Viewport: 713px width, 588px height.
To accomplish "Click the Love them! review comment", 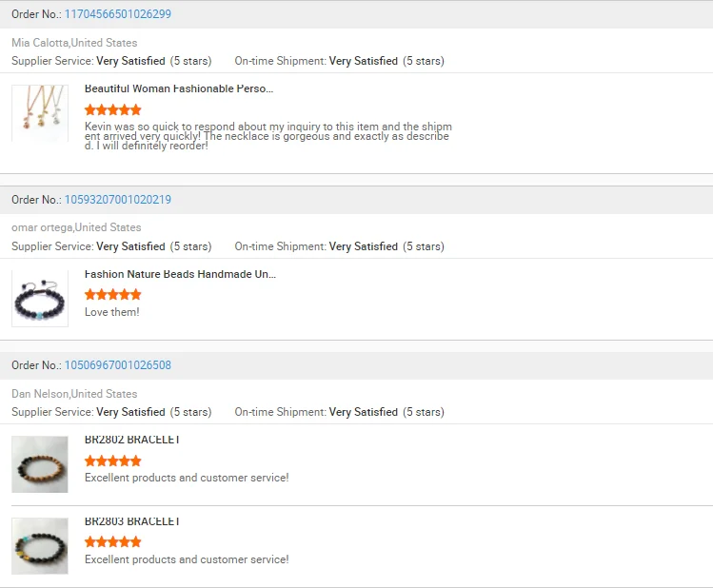I will (x=112, y=312).
